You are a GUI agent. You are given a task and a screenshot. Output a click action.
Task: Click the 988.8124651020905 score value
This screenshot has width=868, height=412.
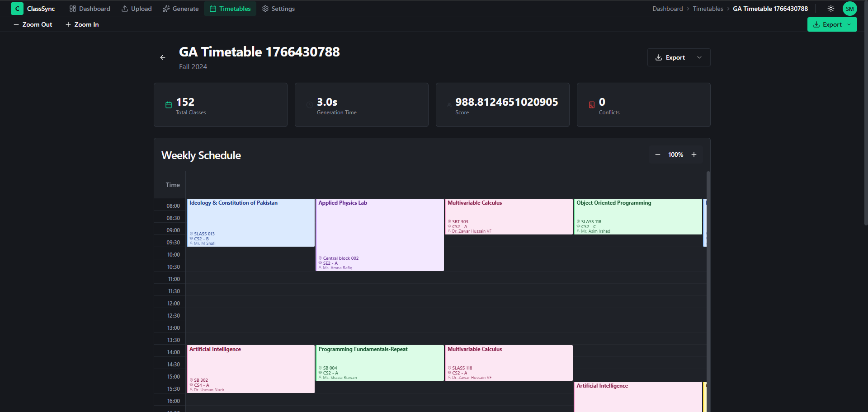(x=506, y=102)
